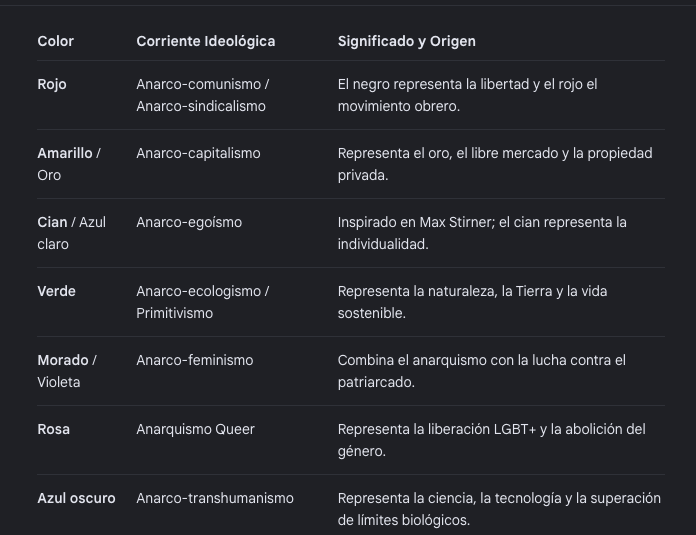Screen dimensions: 696x535
Task: Click the Significado y Origen header
Action: (x=407, y=41)
